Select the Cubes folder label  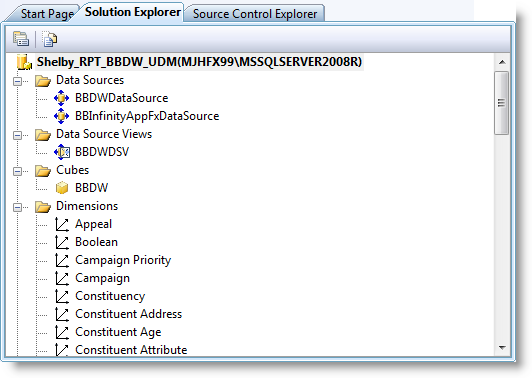click(x=72, y=170)
